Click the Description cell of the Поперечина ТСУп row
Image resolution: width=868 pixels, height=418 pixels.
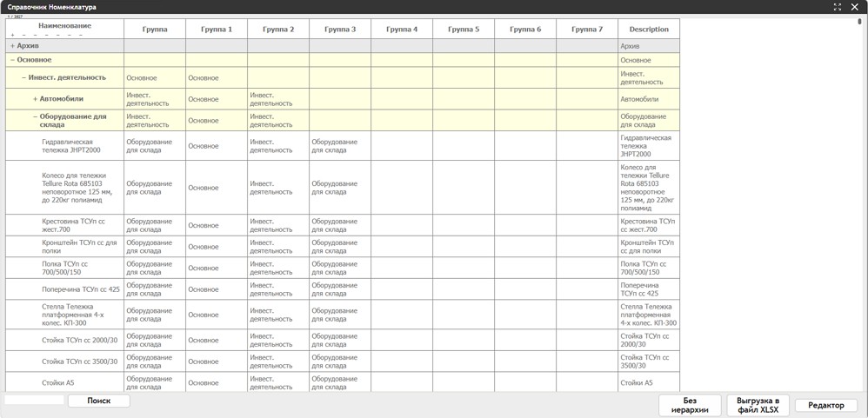(649, 289)
